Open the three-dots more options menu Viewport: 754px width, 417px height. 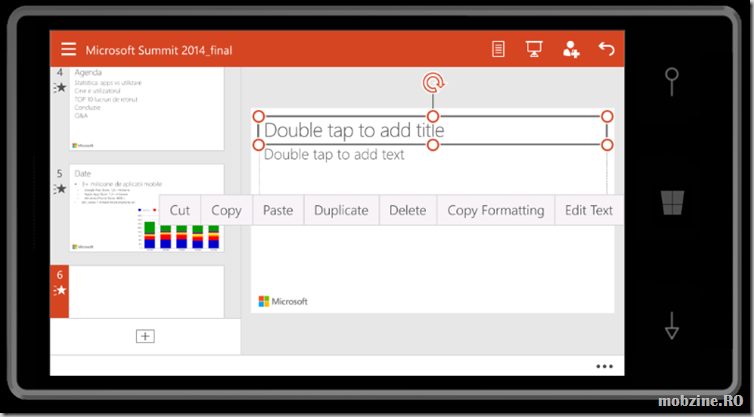pyautogui.click(x=604, y=366)
